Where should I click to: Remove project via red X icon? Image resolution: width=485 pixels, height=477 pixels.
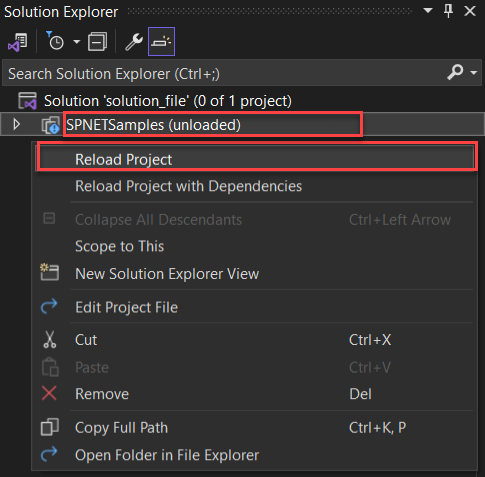coord(49,393)
